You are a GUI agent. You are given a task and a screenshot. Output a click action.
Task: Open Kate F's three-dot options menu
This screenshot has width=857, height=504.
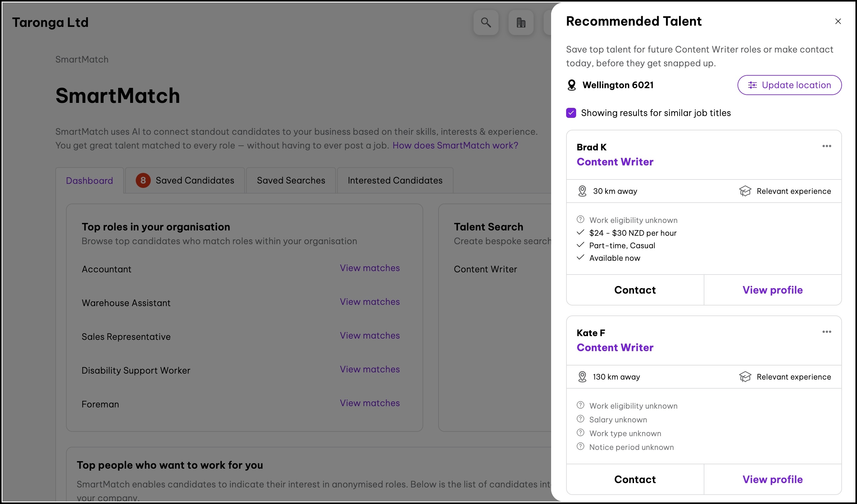(826, 332)
